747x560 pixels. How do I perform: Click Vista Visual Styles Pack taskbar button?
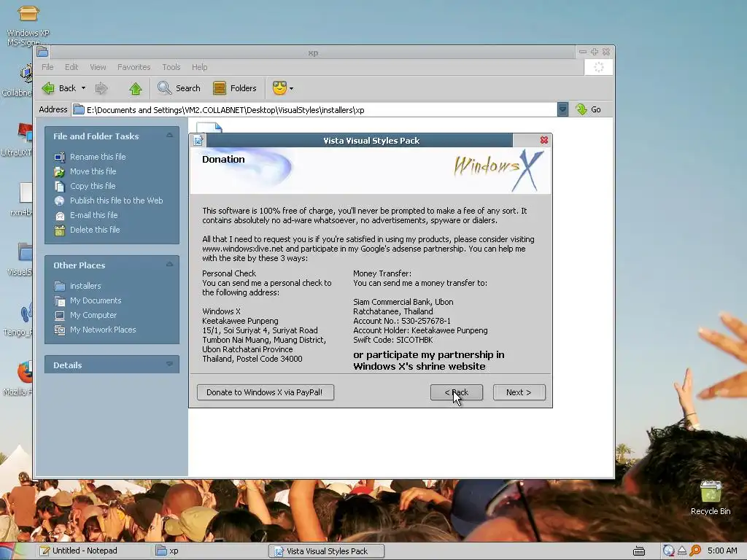pos(326,551)
